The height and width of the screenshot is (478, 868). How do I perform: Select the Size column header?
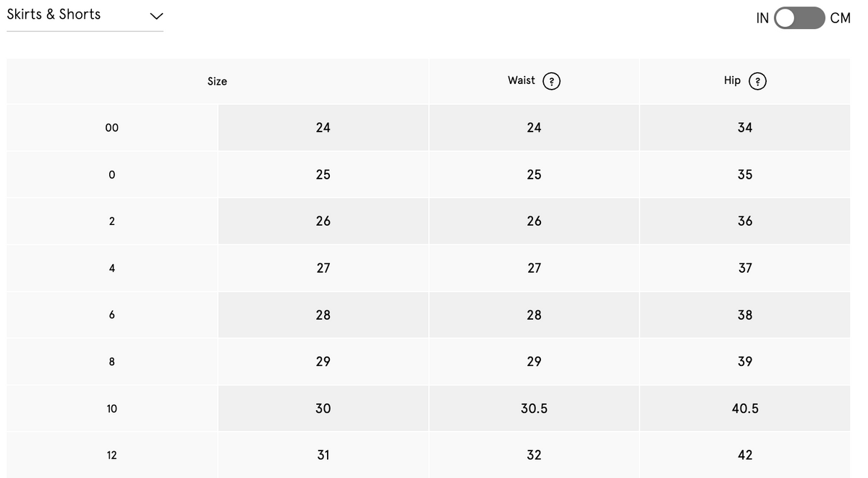tap(217, 81)
